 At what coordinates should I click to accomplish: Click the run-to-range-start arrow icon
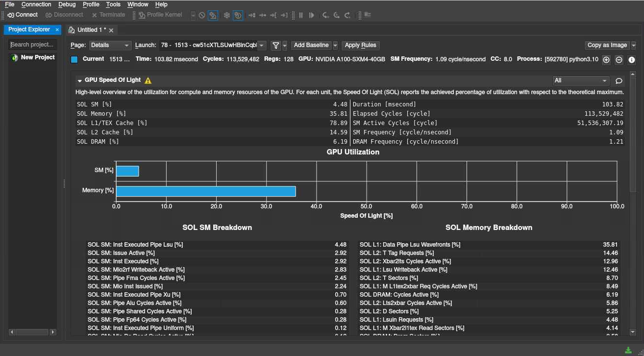click(273, 15)
